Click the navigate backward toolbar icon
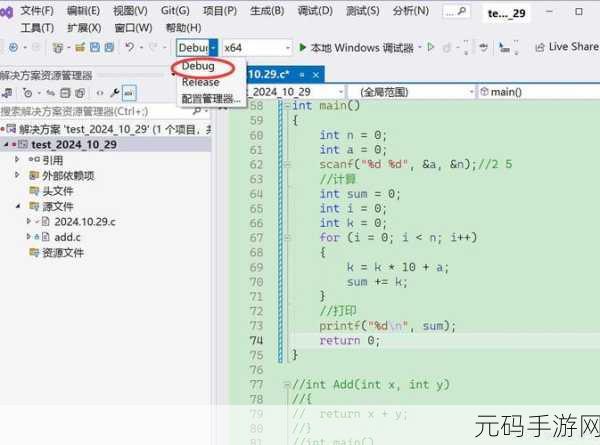The height and width of the screenshot is (445, 600). pyautogui.click(x=13, y=47)
